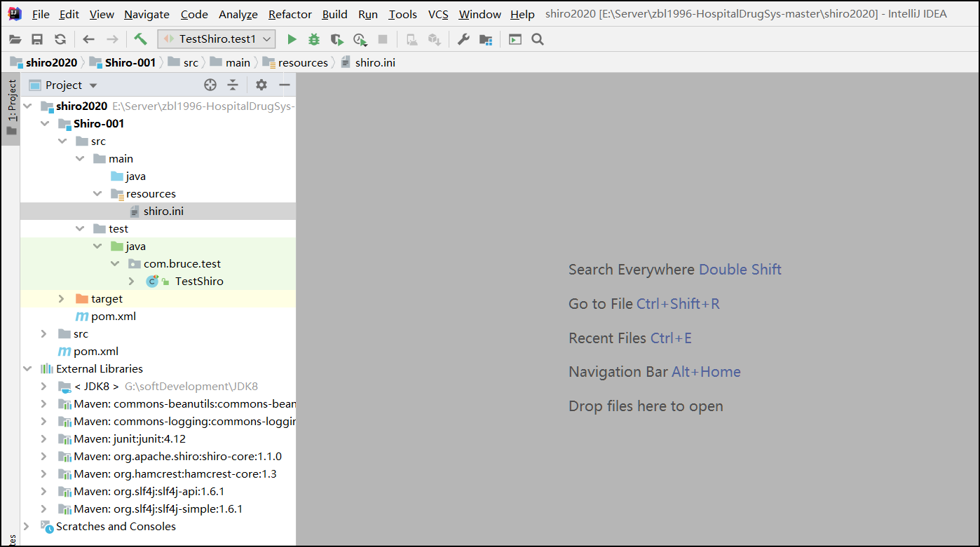Run TestShiro.test1 with the green play icon
Screen dimensions: 980x547
(292, 40)
